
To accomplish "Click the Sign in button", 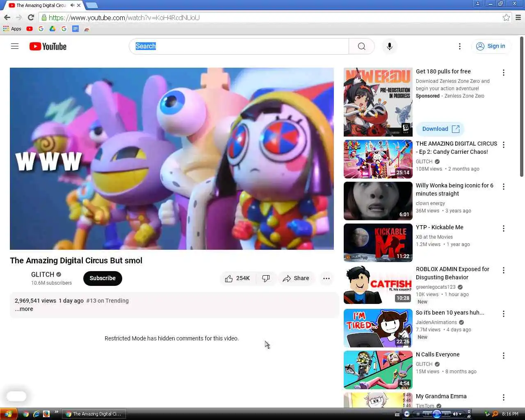I will point(491,46).
